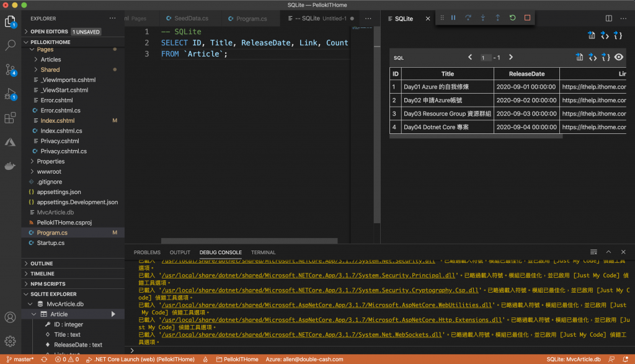This screenshot has width=635, height=364.
Task: Expand the Articles folder
Action: (x=51, y=60)
